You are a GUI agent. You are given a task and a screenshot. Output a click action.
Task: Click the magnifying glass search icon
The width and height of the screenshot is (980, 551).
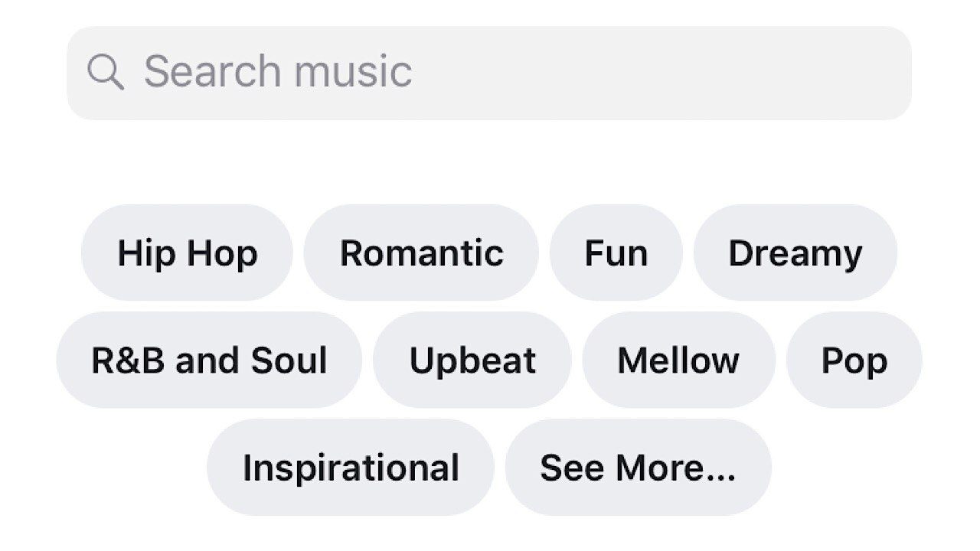tap(105, 72)
